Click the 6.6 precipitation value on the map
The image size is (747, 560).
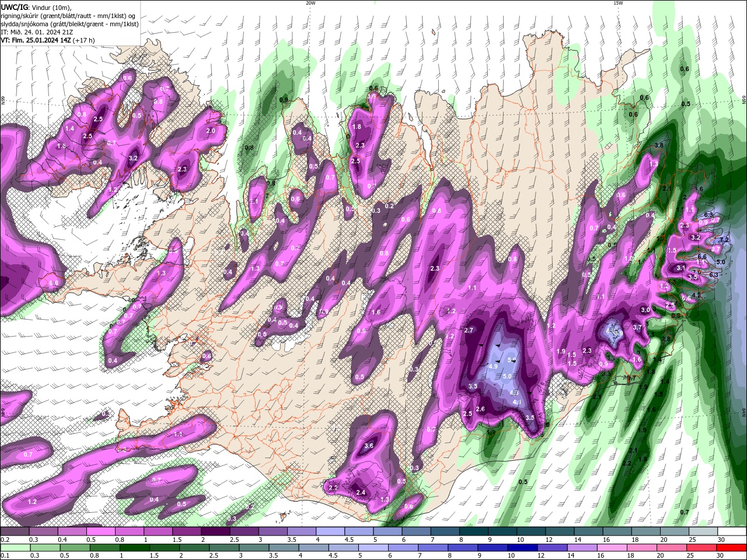702,257
